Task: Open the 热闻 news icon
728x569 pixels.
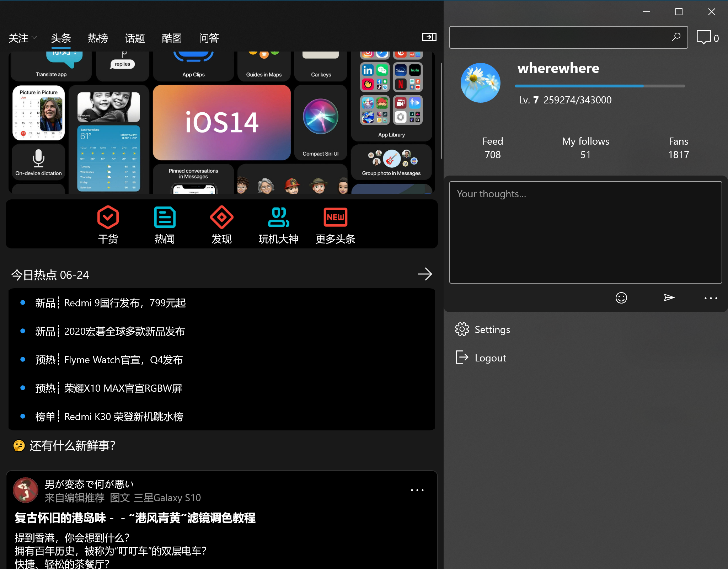Action: [x=165, y=217]
